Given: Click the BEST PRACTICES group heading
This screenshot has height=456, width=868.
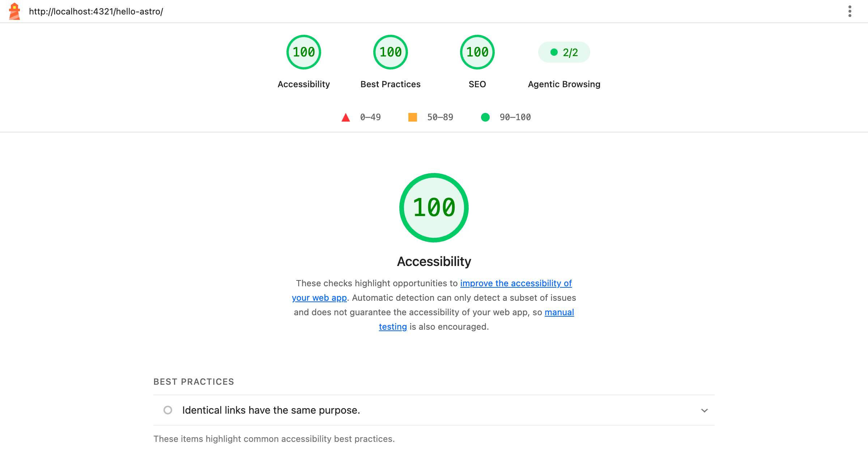Looking at the screenshot, I should (194, 382).
